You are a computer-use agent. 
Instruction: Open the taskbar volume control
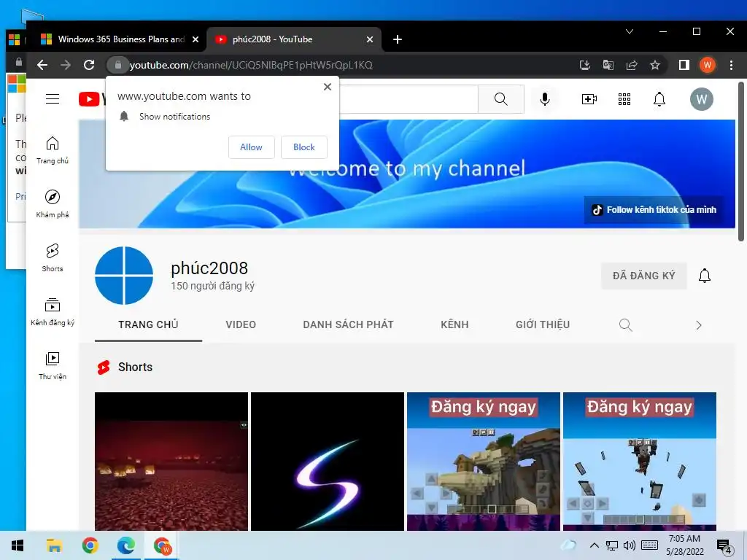coord(630,545)
